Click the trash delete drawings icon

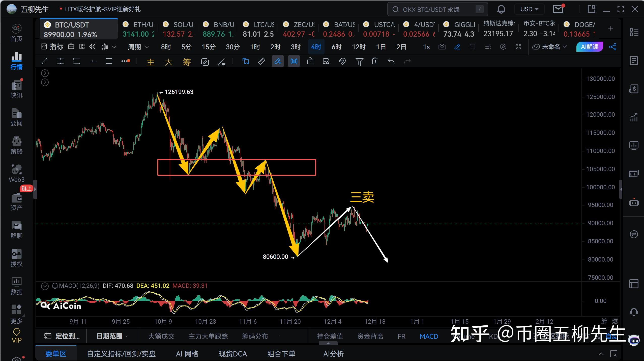click(375, 61)
